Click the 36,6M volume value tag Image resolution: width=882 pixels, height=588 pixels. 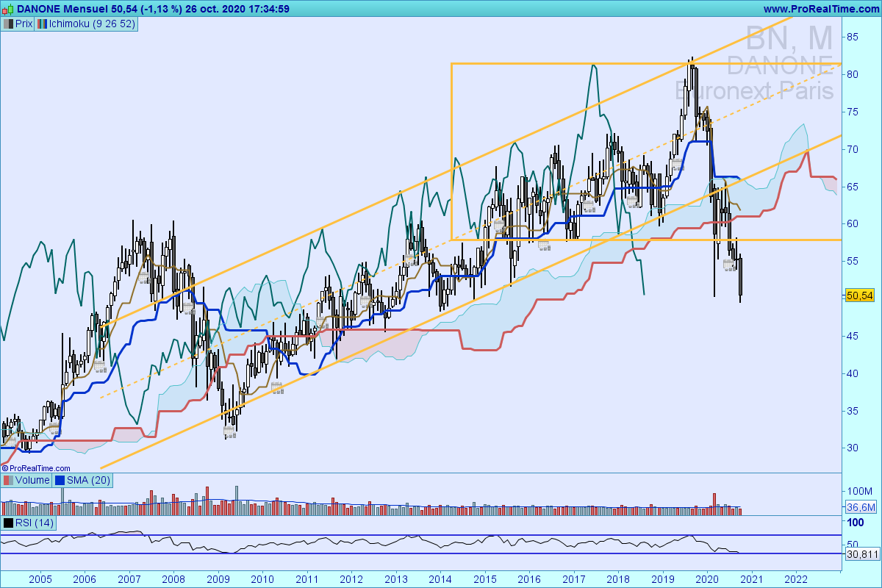(x=861, y=507)
